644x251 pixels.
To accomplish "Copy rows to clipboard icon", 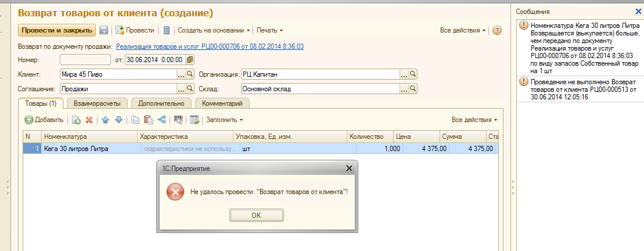I will coord(135,120).
